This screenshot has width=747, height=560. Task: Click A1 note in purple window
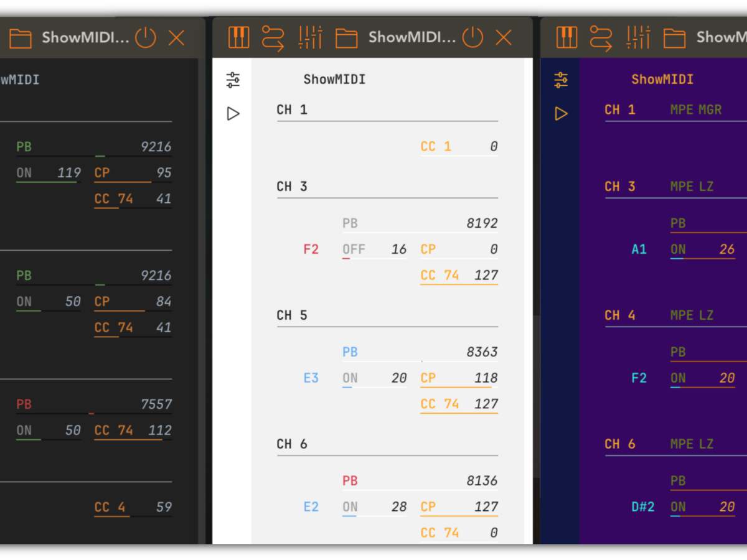[x=639, y=250]
